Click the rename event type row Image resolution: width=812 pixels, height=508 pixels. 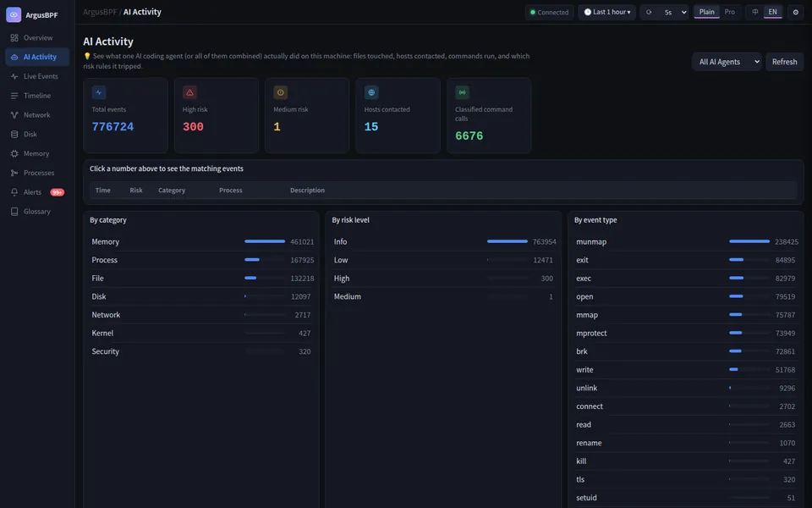686,443
